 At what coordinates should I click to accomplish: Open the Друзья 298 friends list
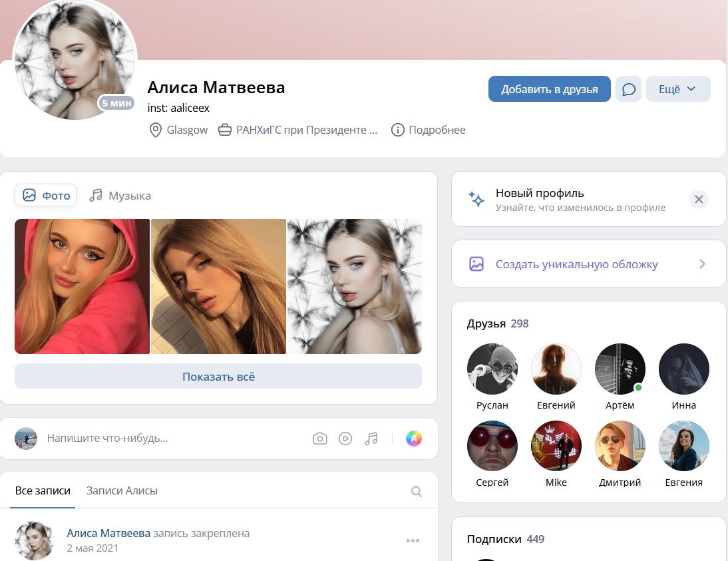click(x=498, y=323)
